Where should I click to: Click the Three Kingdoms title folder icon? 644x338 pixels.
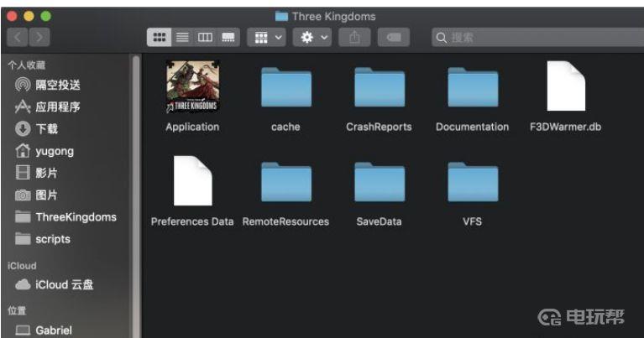281,17
